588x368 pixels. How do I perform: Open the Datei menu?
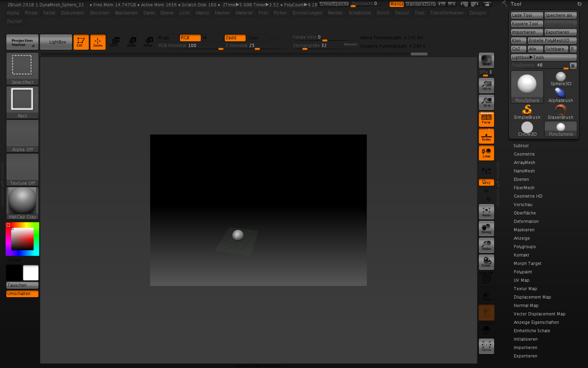149,13
